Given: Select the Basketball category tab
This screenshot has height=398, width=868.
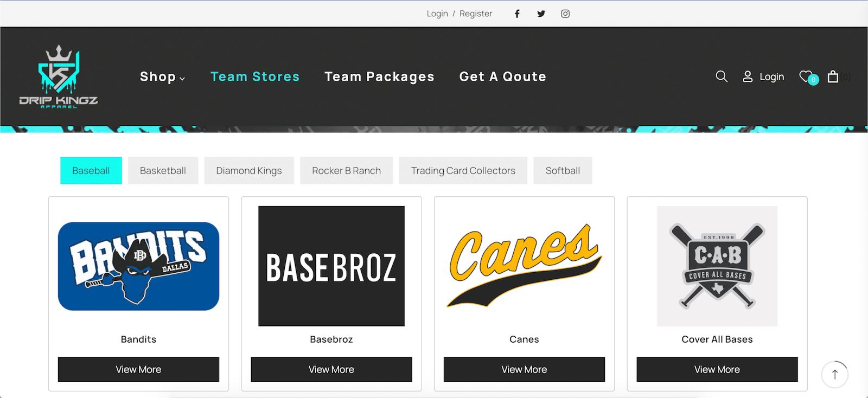Looking at the screenshot, I should click(x=163, y=170).
